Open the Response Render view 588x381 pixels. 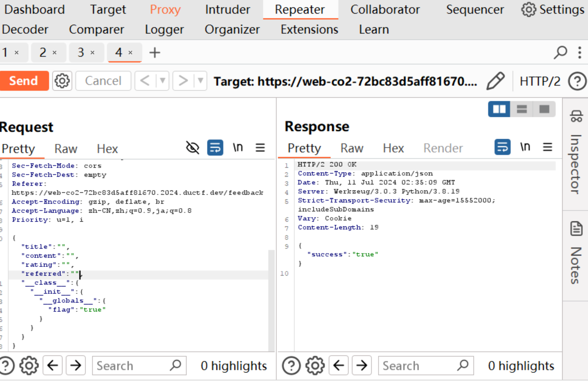point(443,148)
